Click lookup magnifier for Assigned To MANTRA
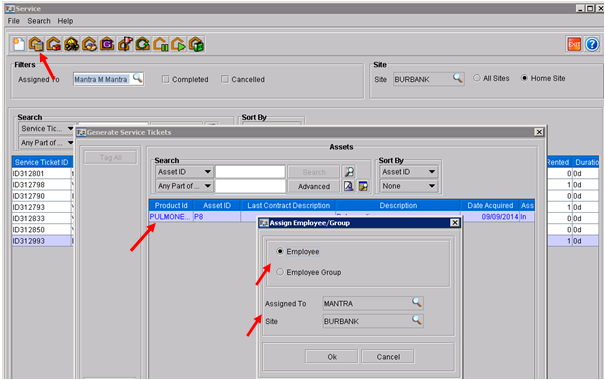 click(x=417, y=302)
